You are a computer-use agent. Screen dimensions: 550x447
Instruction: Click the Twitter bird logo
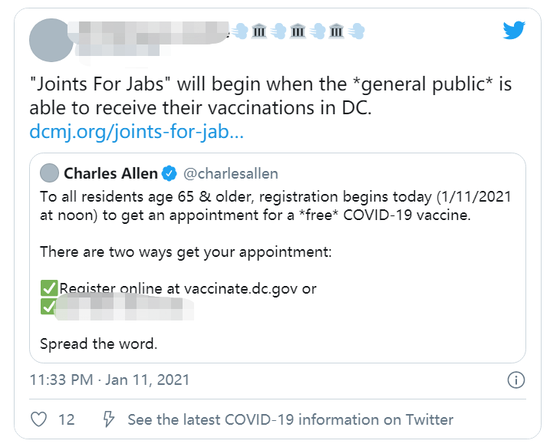click(x=514, y=30)
